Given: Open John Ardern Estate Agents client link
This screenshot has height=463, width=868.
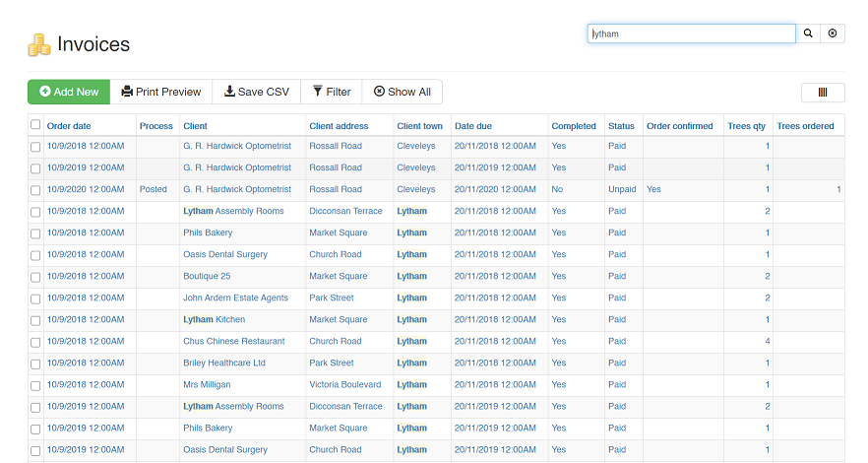Looking at the screenshot, I should [236, 298].
